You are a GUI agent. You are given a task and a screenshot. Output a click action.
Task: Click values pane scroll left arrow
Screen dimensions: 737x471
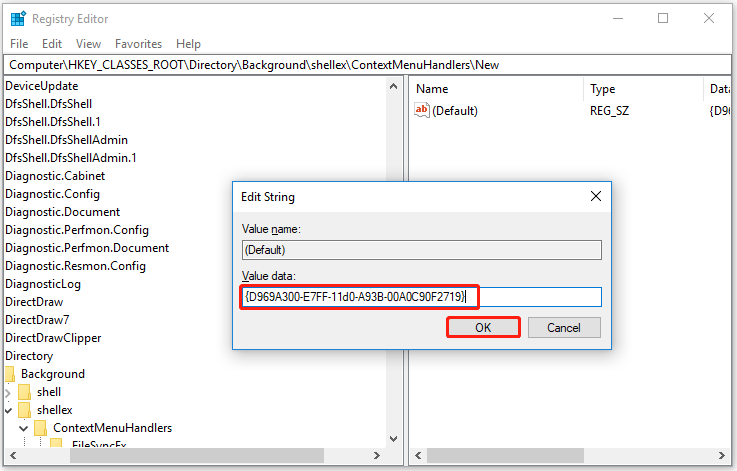(x=418, y=455)
